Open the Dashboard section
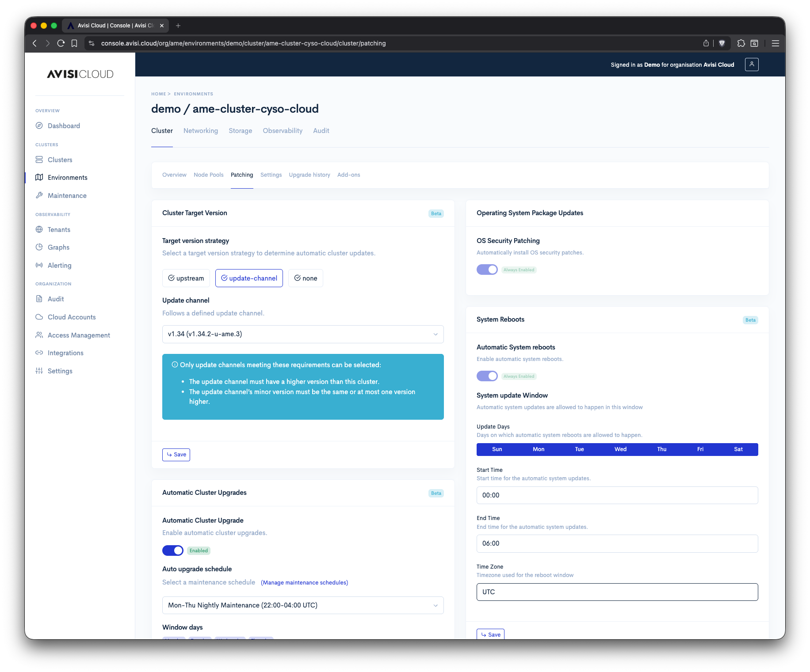Image resolution: width=810 pixels, height=672 pixels. pos(64,125)
